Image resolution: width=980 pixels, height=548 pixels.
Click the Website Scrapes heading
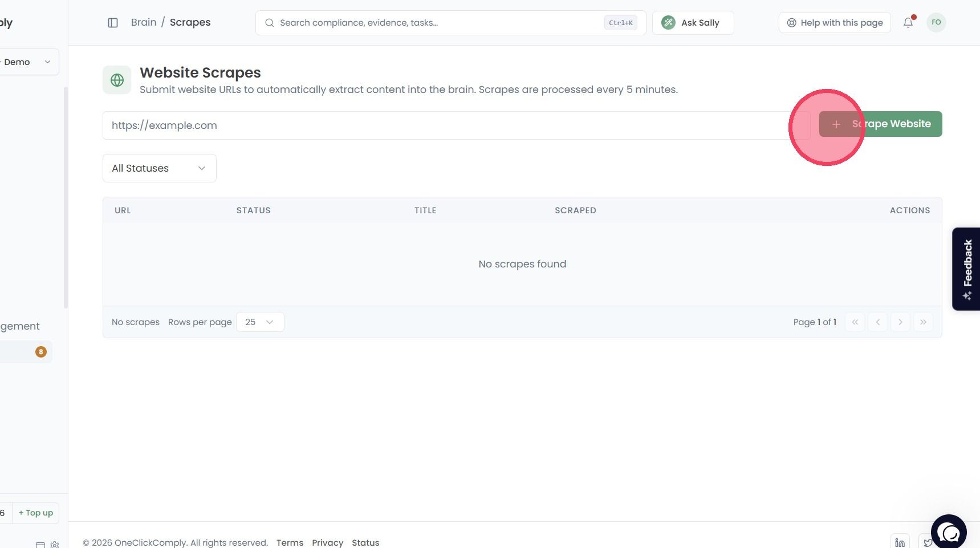pos(200,72)
